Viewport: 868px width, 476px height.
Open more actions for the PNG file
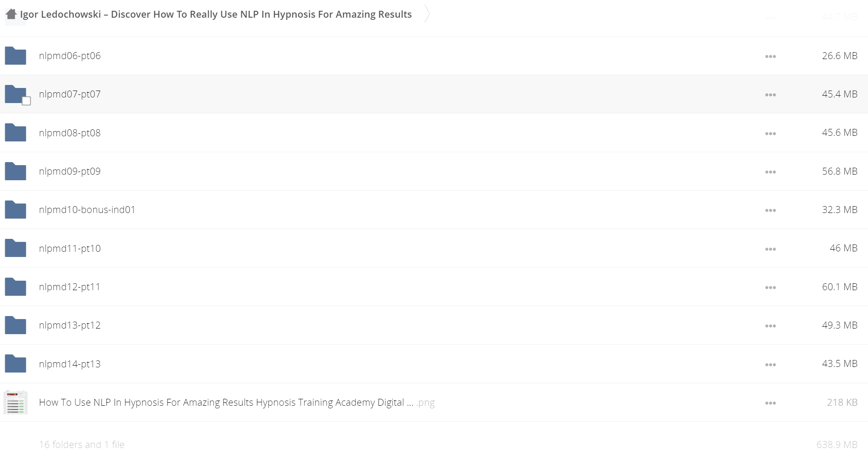click(770, 403)
